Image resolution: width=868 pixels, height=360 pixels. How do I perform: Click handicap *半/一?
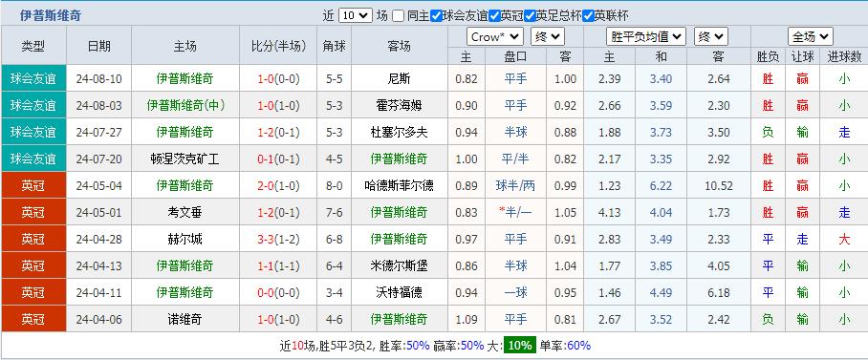click(515, 212)
